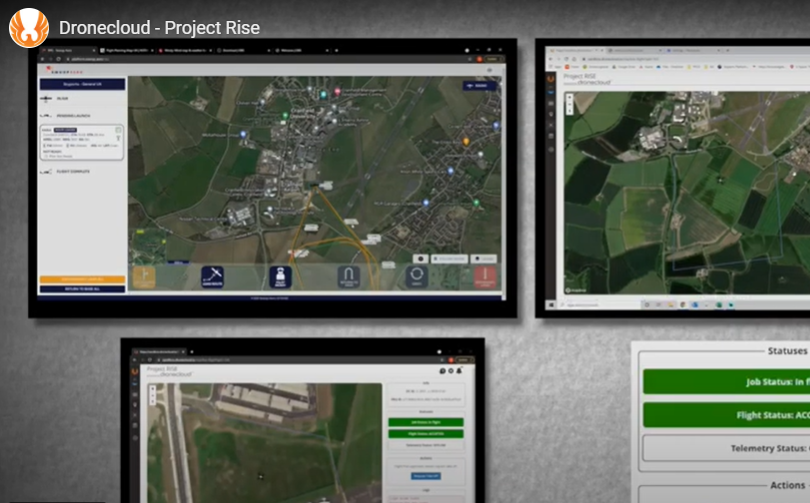Zoom out on the top-right Dronecloud map
810x503 pixels.
tap(569, 104)
